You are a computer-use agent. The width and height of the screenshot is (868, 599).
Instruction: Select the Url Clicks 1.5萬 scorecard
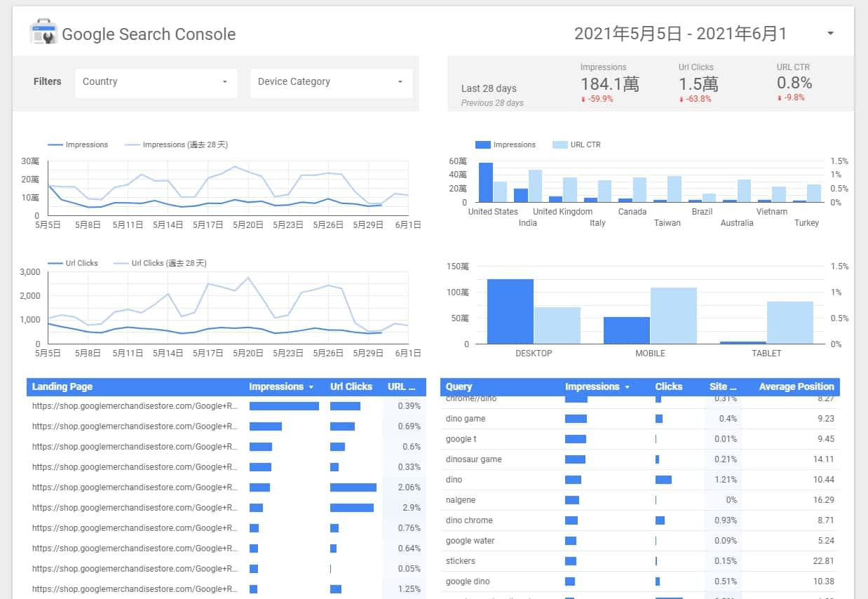click(x=698, y=83)
